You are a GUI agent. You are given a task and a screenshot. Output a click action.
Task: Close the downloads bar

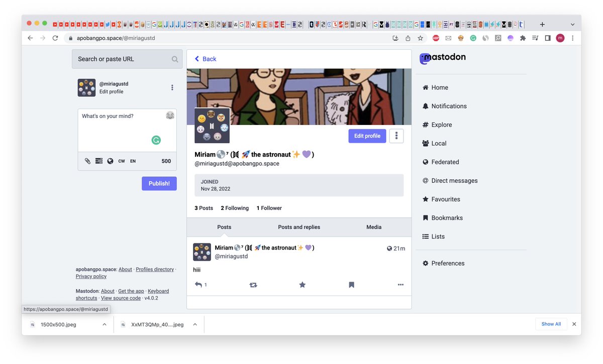click(x=574, y=324)
